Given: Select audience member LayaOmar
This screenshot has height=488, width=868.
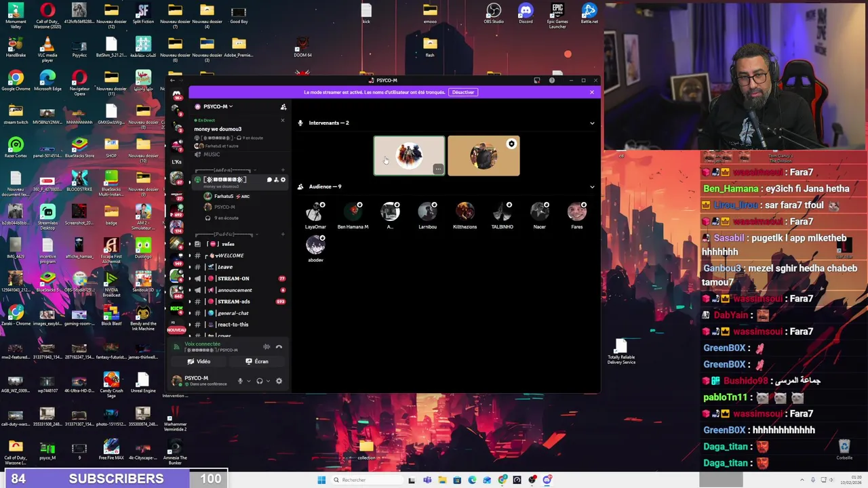Looking at the screenshot, I should pyautogui.click(x=315, y=216).
